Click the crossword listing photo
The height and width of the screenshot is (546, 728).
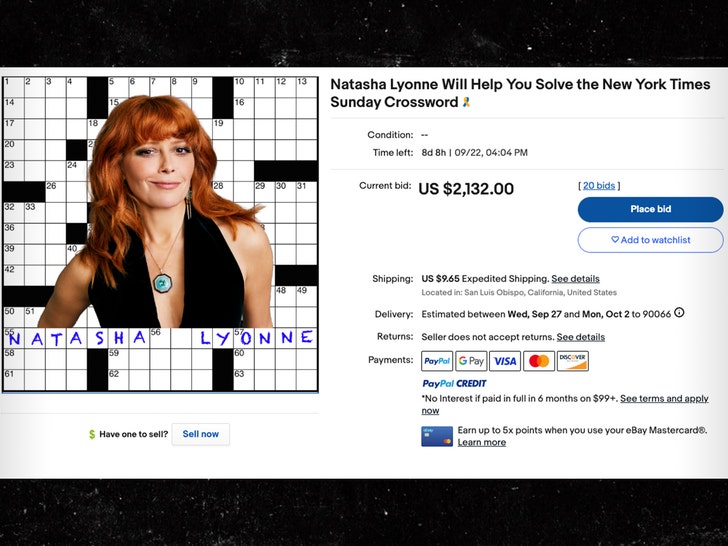pyautogui.click(x=160, y=232)
